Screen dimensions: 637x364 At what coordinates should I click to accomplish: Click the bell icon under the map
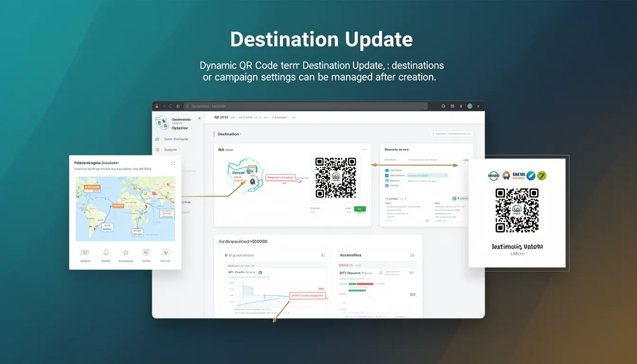tap(106, 253)
